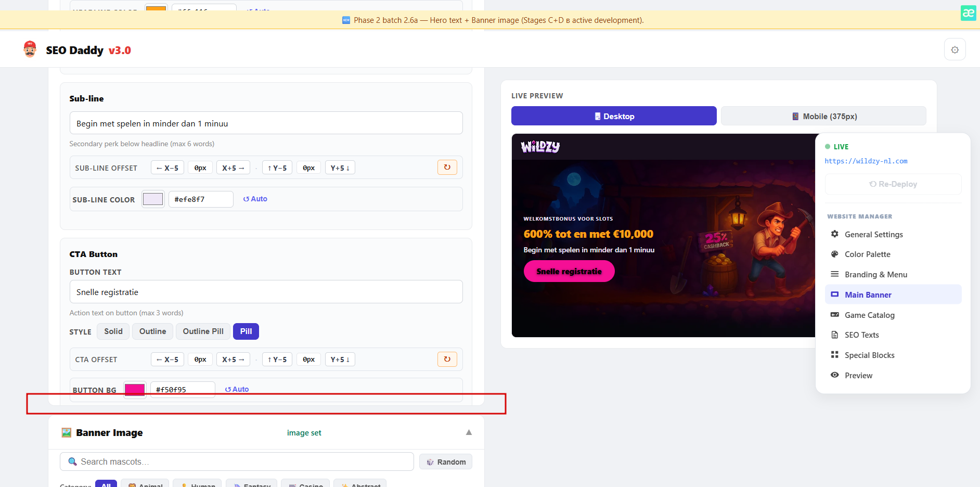This screenshot has width=980, height=487.
Task: Click the Random mascot button
Action: click(446, 462)
